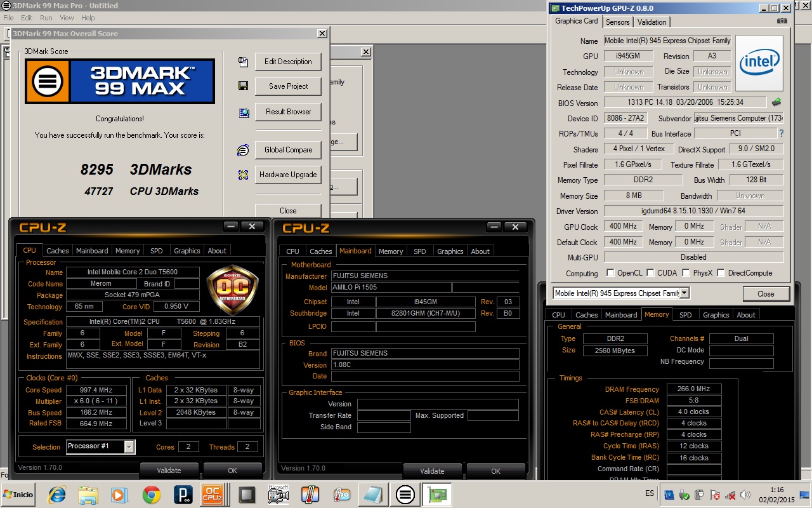The image size is (812, 508).
Task: Launch Windows Media Player from taskbar
Action: (119, 494)
